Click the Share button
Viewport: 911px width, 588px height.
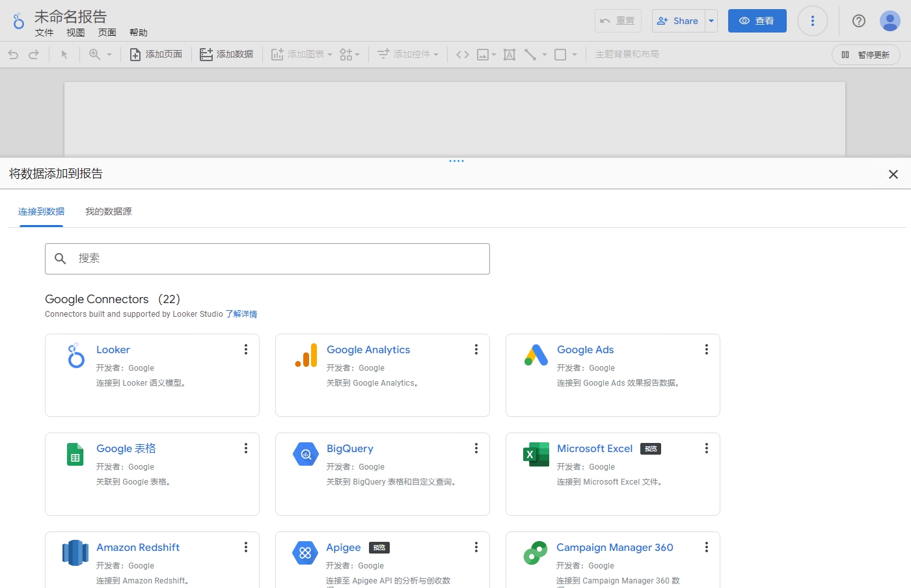tap(679, 21)
